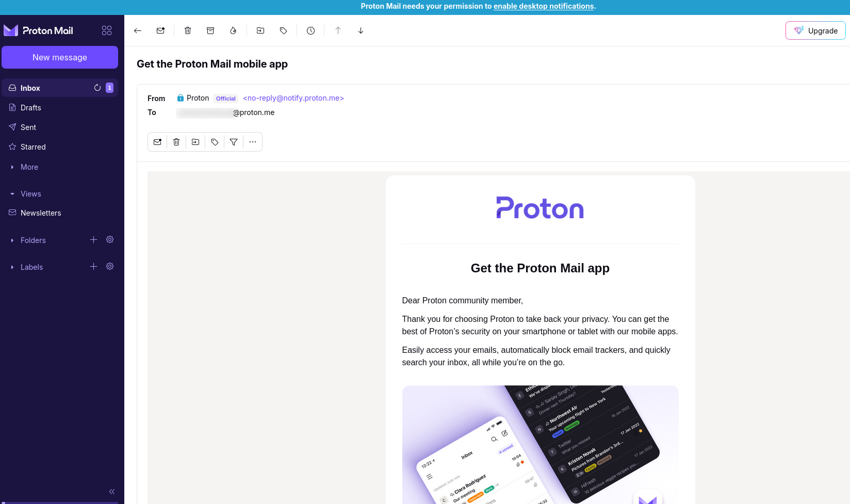
Task: Compose with New message button
Action: pos(60,57)
